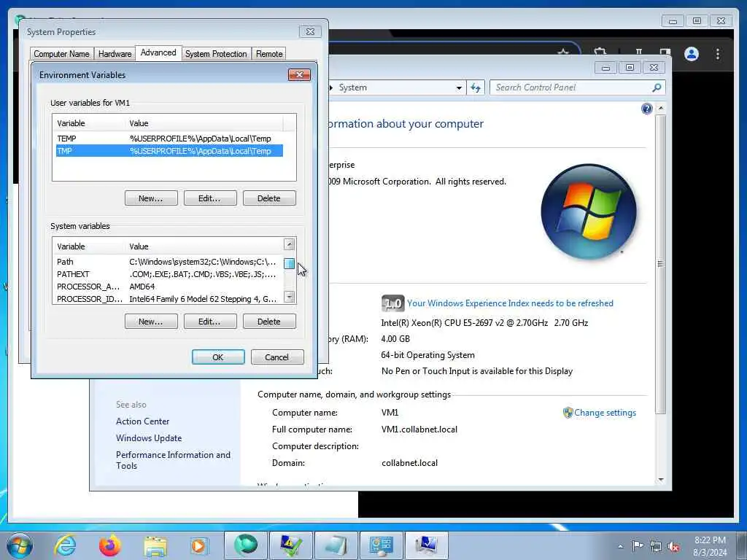
Task: Open the Windows Start menu orb
Action: (20, 545)
